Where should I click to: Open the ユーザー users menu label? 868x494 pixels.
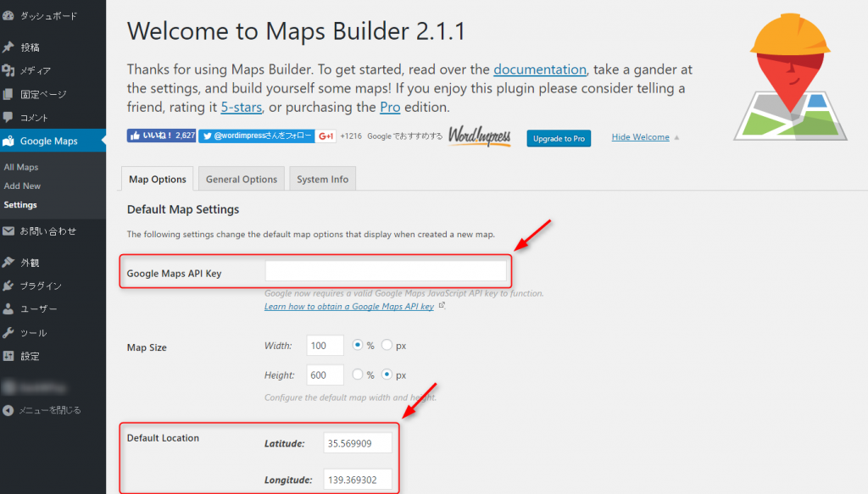click(38, 308)
